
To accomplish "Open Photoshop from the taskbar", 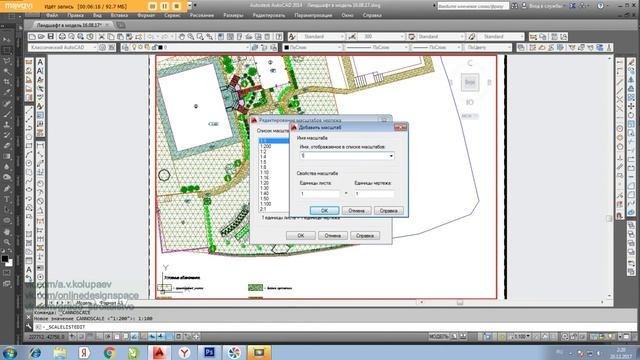I will point(209,352).
